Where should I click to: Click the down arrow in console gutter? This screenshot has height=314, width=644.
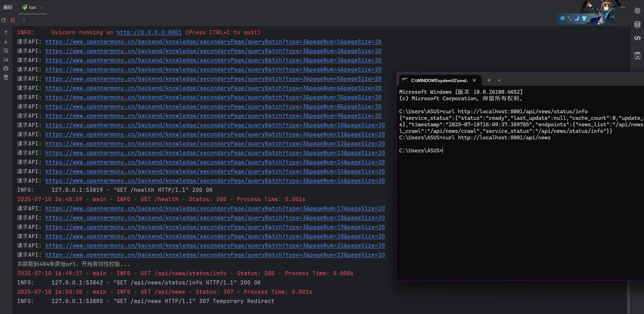click(x=6, y=42)
